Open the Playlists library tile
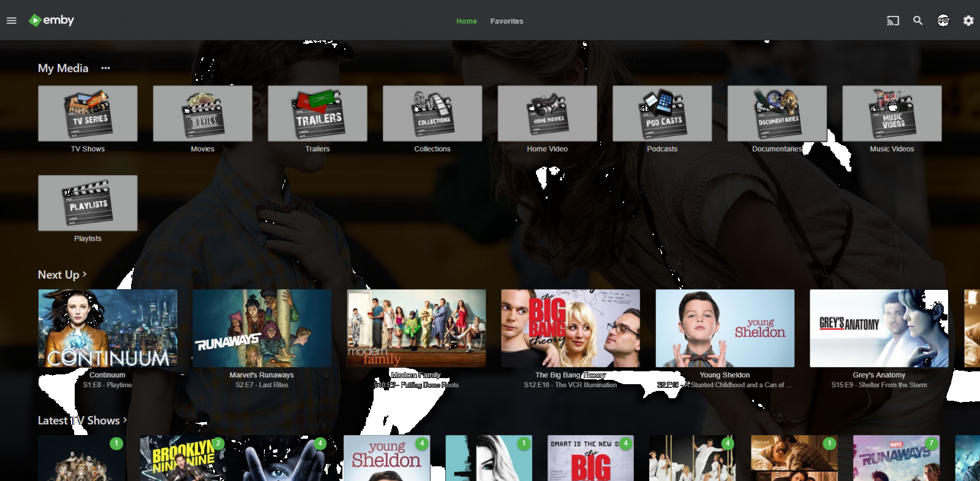The width and height of the screenshot is (980, 481). tap(88, 203)
